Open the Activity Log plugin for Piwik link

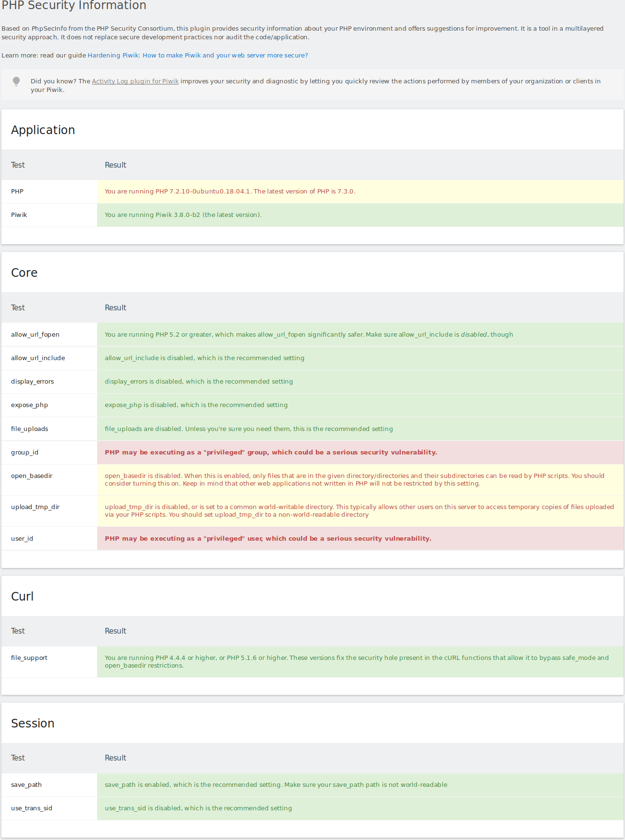(x=135, y=81)
